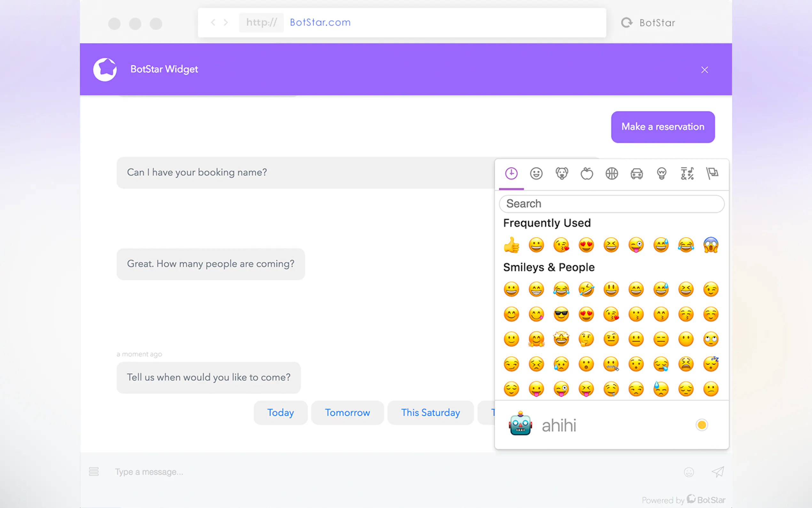
Task: Open the Activity basketball emoji category
Action: point(612,174)
